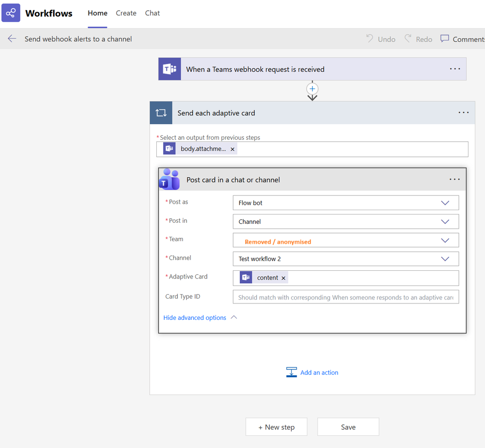The width and height of the screenshot is (485, 448).
Task: Click the Undo label
Action: point(386,39)
